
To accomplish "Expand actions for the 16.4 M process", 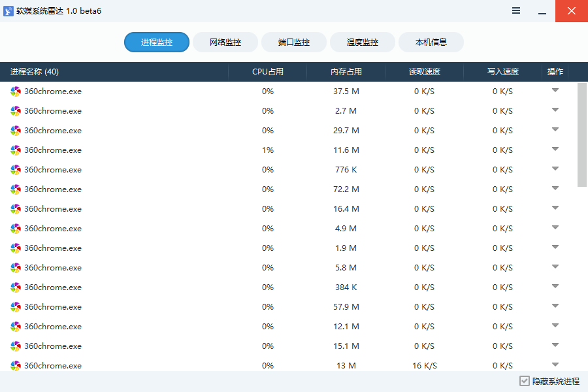I will coord(555,208).
